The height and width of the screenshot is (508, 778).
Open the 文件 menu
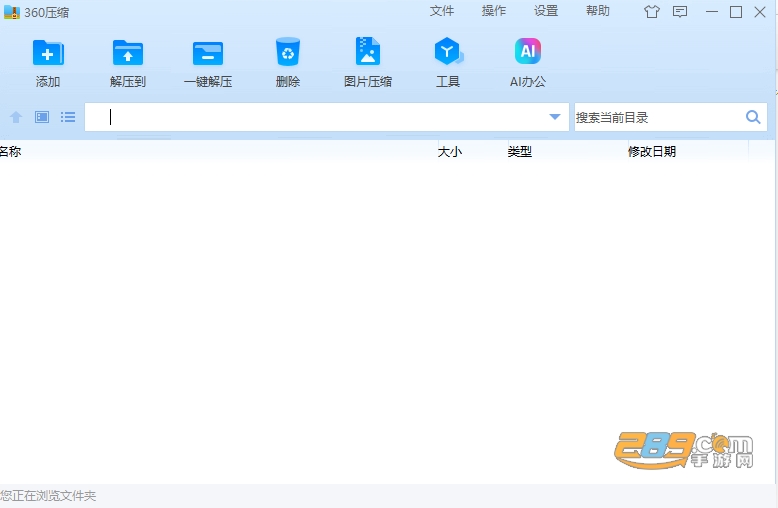click(442, 11)
